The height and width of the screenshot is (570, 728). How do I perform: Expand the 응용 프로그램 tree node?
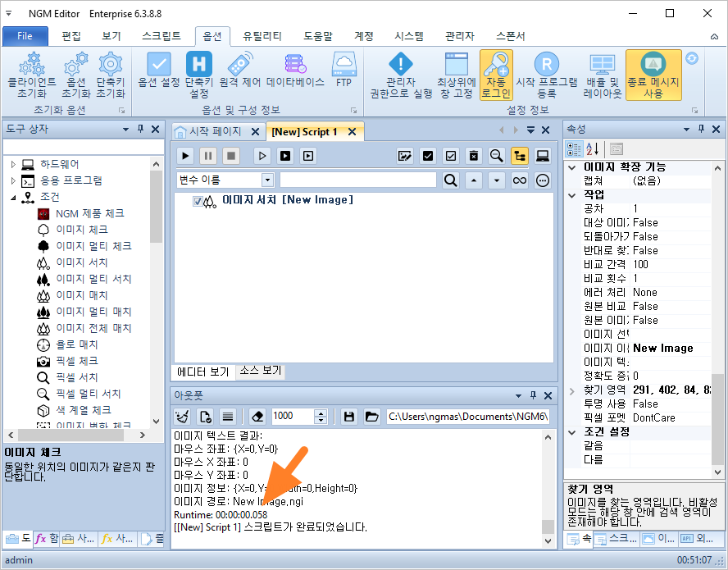coord(13,180)
